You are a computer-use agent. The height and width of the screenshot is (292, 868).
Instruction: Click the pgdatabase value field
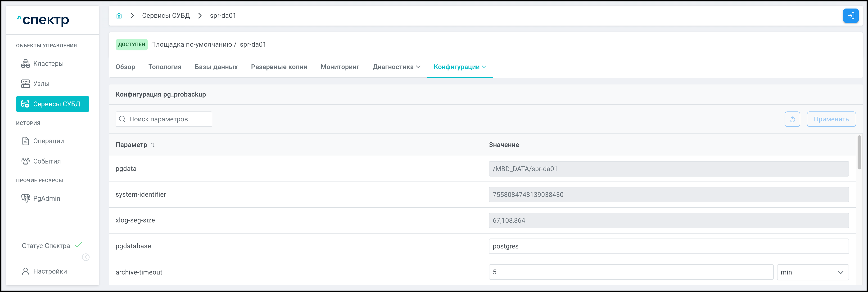tap(669, 246)
